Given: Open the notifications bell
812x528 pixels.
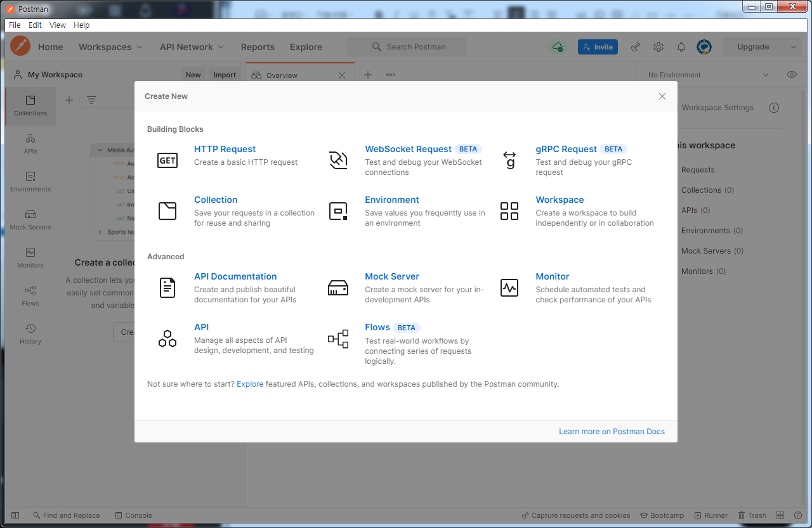Looking at the screenshot, I should point(681,47).
